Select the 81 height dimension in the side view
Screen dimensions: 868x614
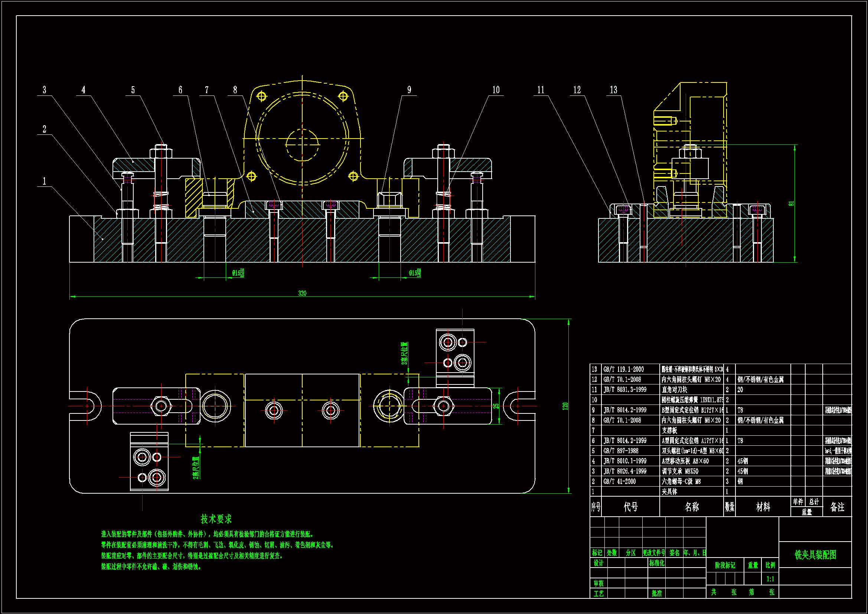791,204
